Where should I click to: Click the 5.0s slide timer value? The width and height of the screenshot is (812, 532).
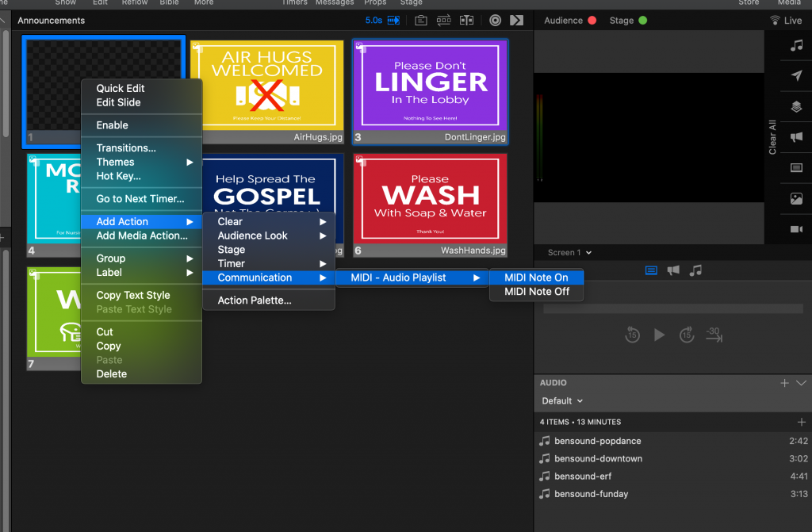coord(373,20)
